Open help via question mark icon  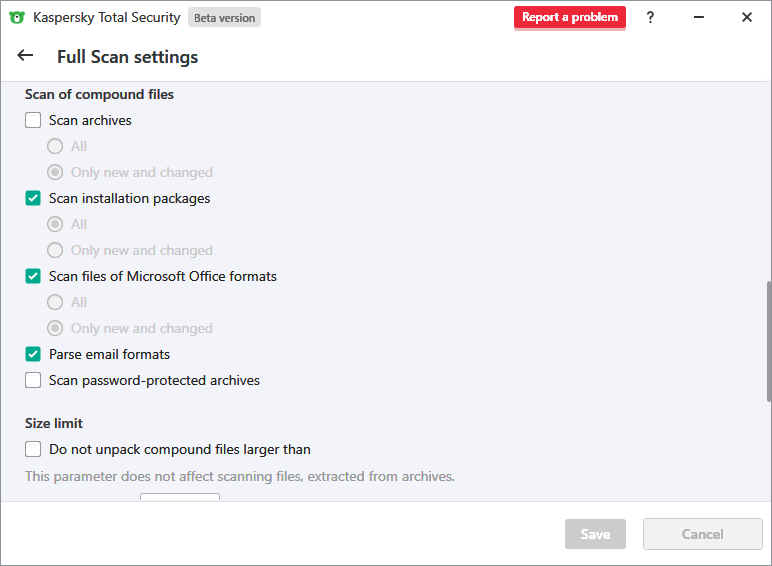coord(650,17)
